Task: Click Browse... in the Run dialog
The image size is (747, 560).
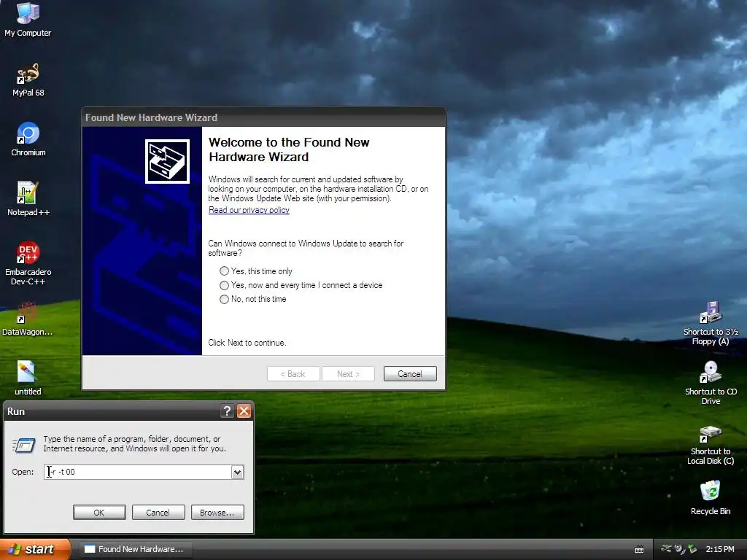Action: pos(217,513)
